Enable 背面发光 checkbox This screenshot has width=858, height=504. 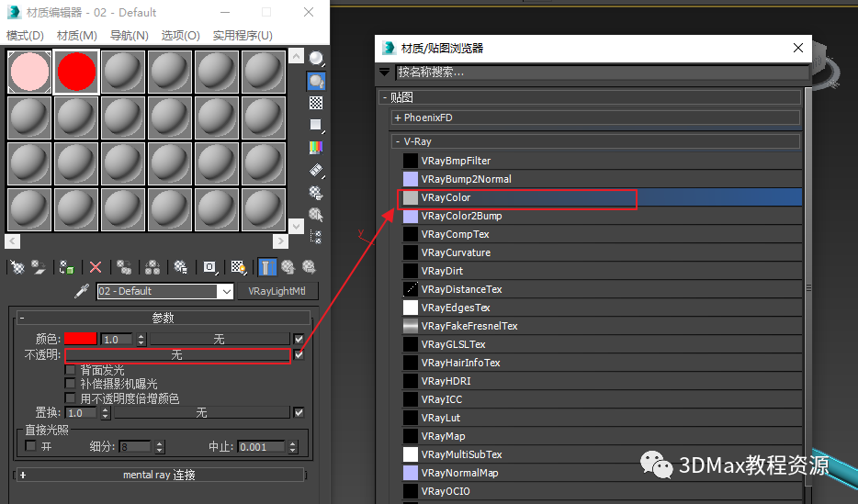click(x=70, y=370)
